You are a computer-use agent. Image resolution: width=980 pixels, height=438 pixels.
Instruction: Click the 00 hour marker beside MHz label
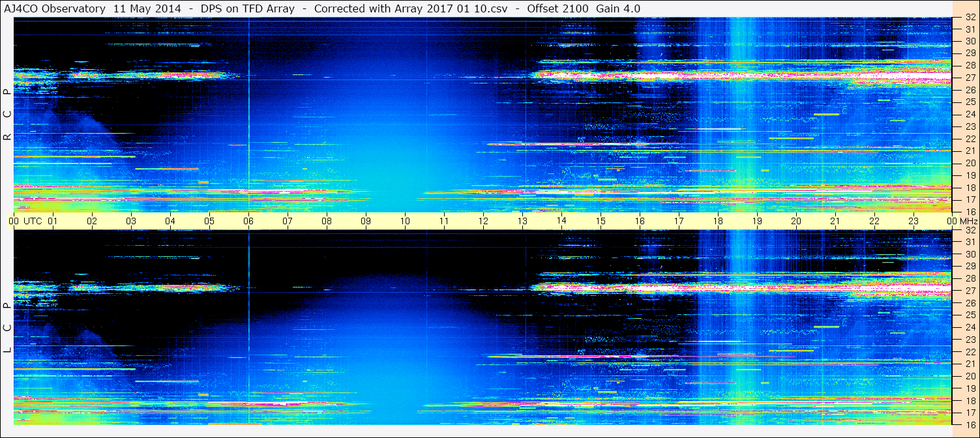(x=952, y=221)
